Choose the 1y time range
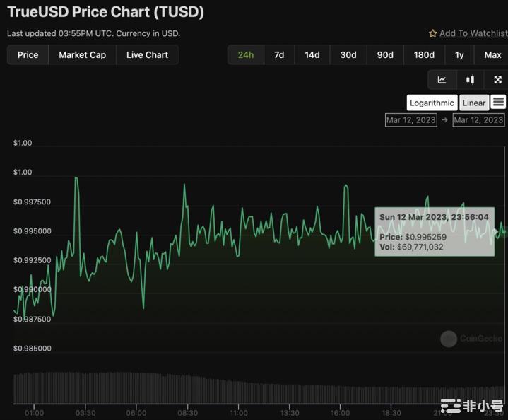Screen dimensions: 508x420 pyautogui.click(x=459, y=55)
